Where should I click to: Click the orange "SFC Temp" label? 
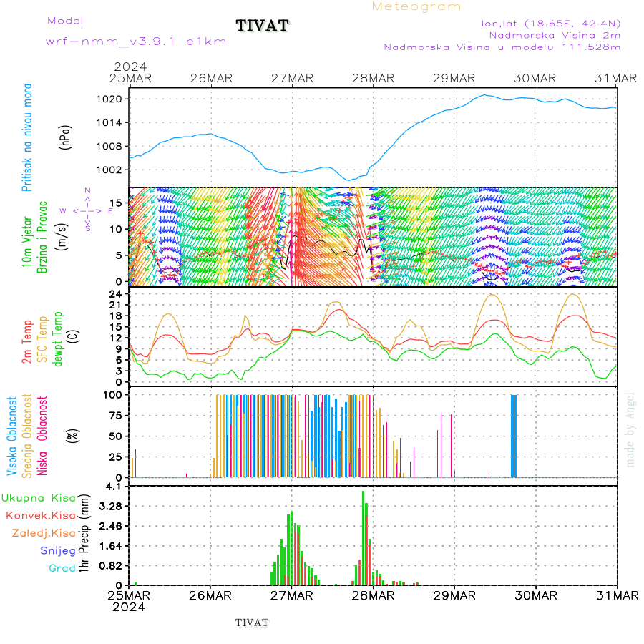pos(42,339)
